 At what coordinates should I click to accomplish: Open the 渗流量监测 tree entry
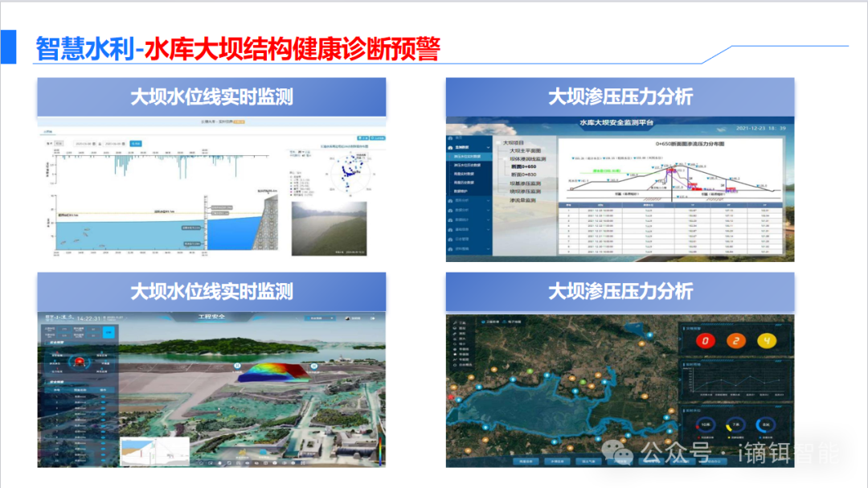(522, 200)
